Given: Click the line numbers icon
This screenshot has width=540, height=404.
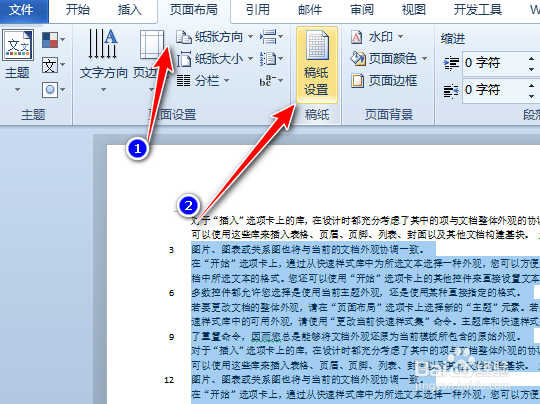Looking at the screenshot, I should [x=268, y=59].
